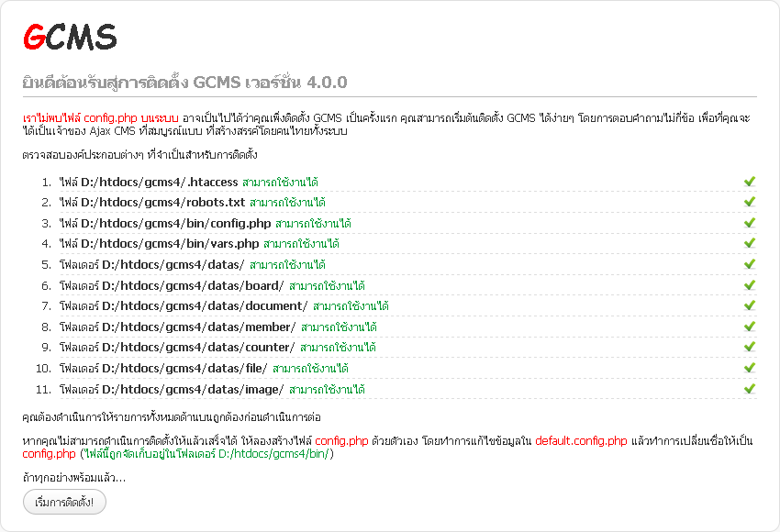Click the เริ่มการติดตั้ง! start installation button
The height and width of the screenshot is (532, 780).
point(64,502)
